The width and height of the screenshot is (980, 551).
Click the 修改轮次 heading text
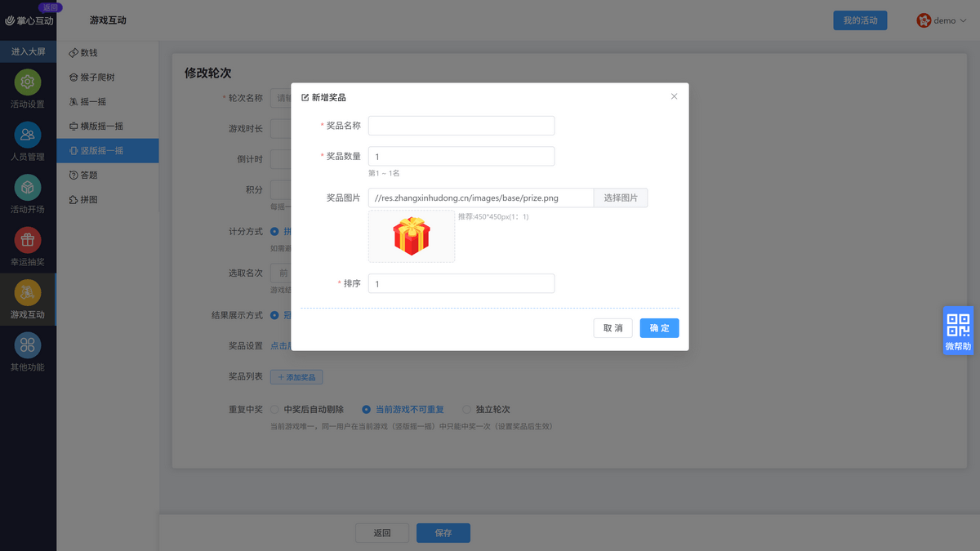(x=207, y=73)
